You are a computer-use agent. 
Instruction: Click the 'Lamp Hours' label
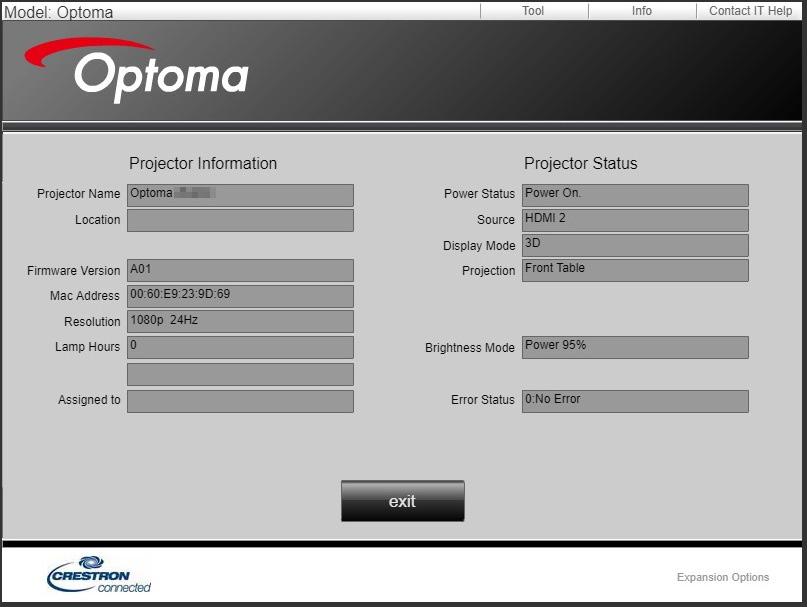pos(87,347)
